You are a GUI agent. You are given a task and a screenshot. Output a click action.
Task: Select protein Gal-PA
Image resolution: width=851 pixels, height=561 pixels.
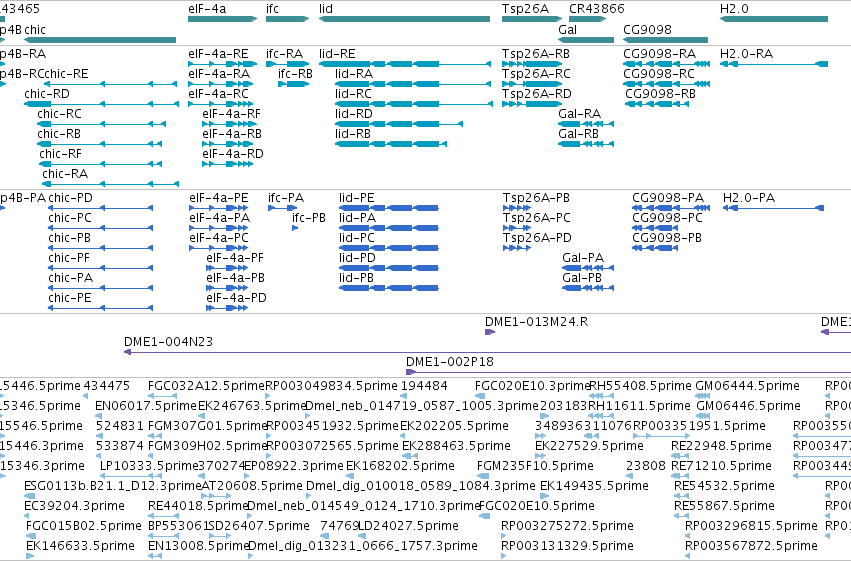[588, 268]
